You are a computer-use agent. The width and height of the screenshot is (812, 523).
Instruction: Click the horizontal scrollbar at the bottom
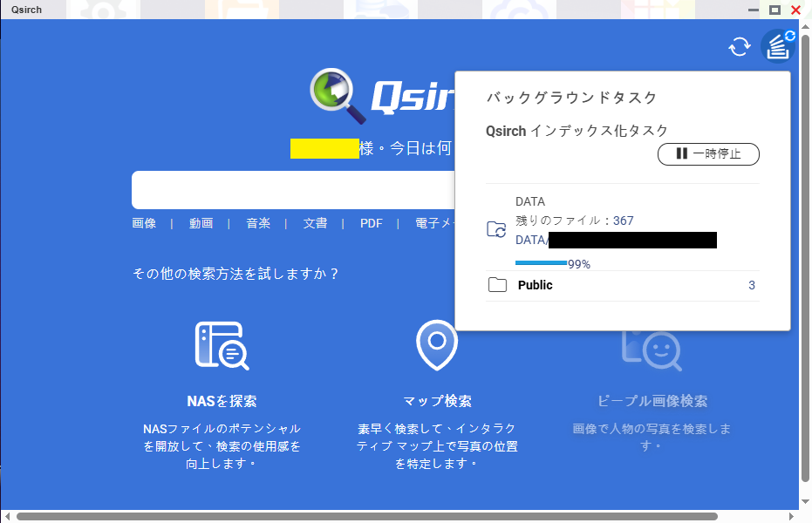coord(366,516)
